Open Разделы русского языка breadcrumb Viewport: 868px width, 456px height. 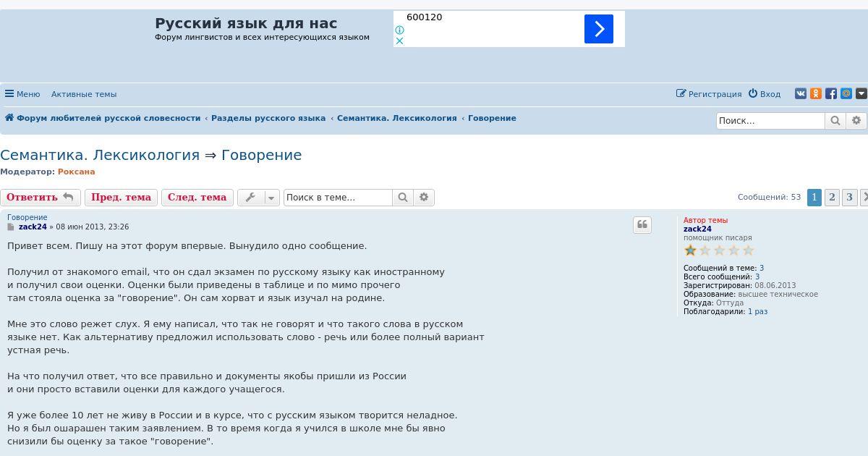point(268,118)
